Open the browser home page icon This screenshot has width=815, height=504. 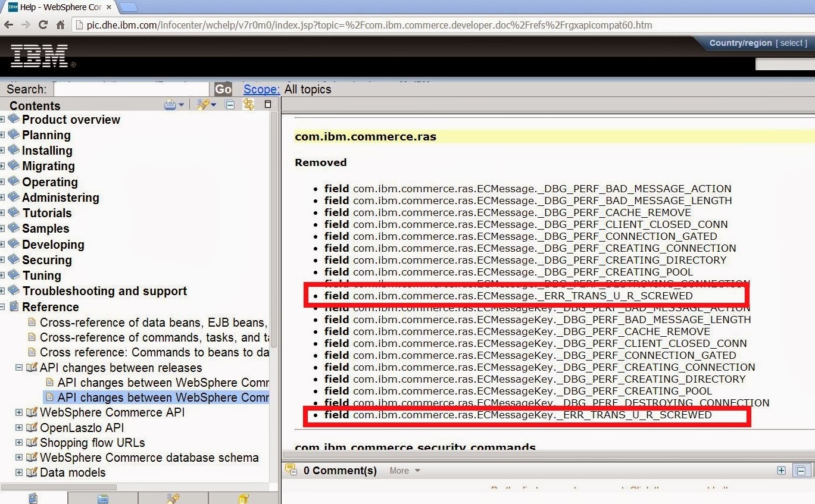click(60, 25)
